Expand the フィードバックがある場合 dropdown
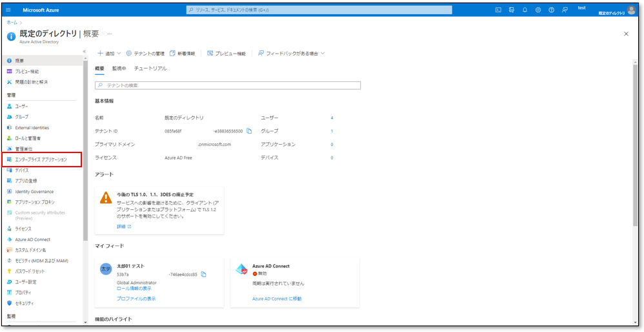 coord(291,53)
